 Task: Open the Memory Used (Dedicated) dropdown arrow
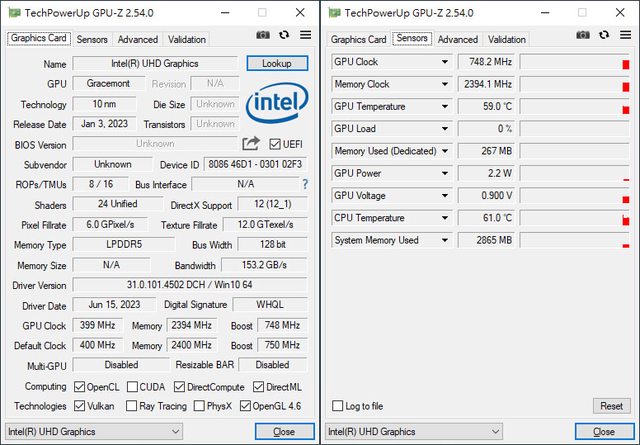coord(445,151)
